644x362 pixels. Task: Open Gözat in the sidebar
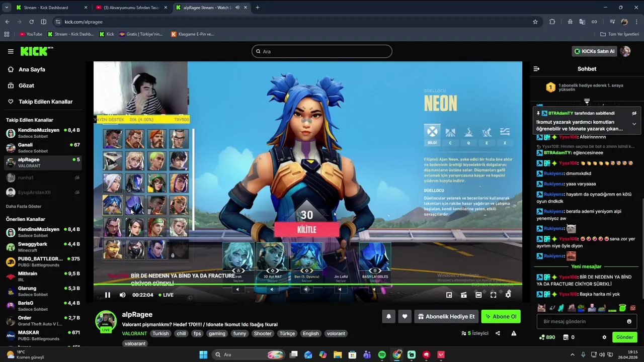tap(26, 85)
